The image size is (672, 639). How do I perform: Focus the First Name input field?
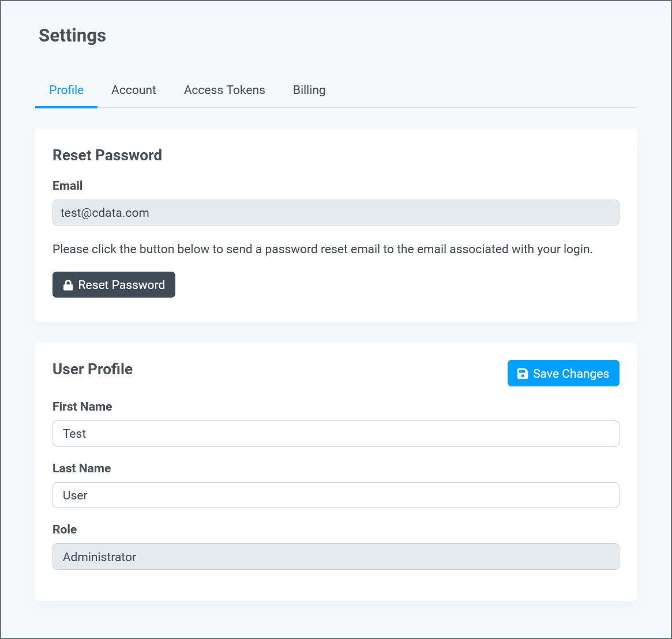[336, 434]
